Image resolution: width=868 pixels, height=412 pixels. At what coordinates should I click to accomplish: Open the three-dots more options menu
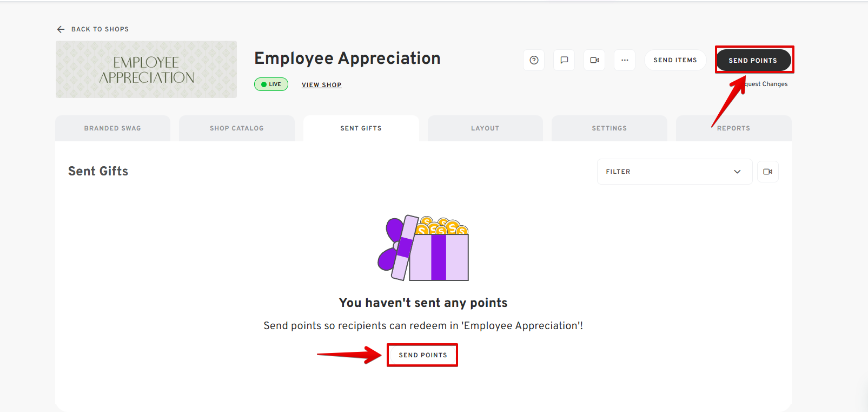click(x=625, y=60)
